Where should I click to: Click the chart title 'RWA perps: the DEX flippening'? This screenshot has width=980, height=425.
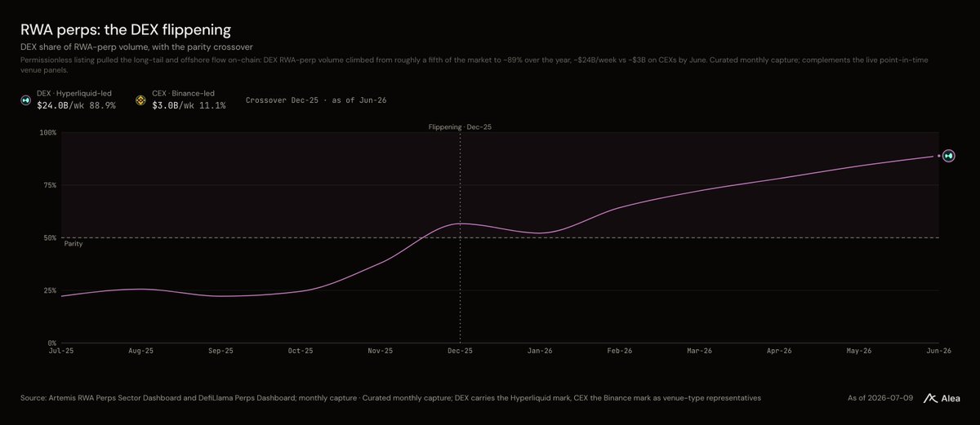126,30
